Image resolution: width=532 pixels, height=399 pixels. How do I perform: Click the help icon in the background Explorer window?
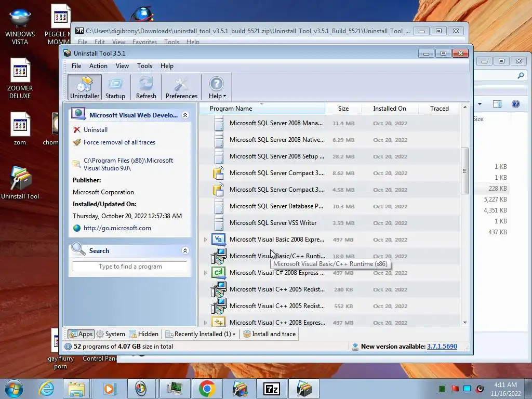click(x=516, y=104)
